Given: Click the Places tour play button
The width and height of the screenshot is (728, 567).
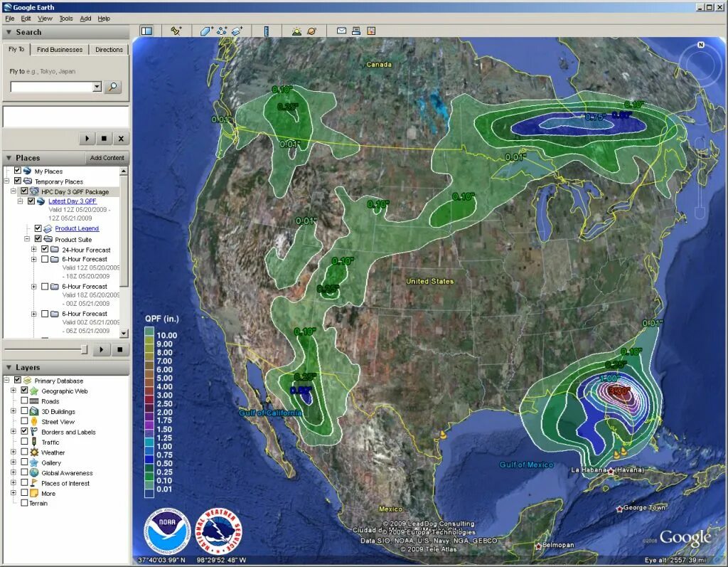Looking at the screenshot, I should tap(101, 349).
